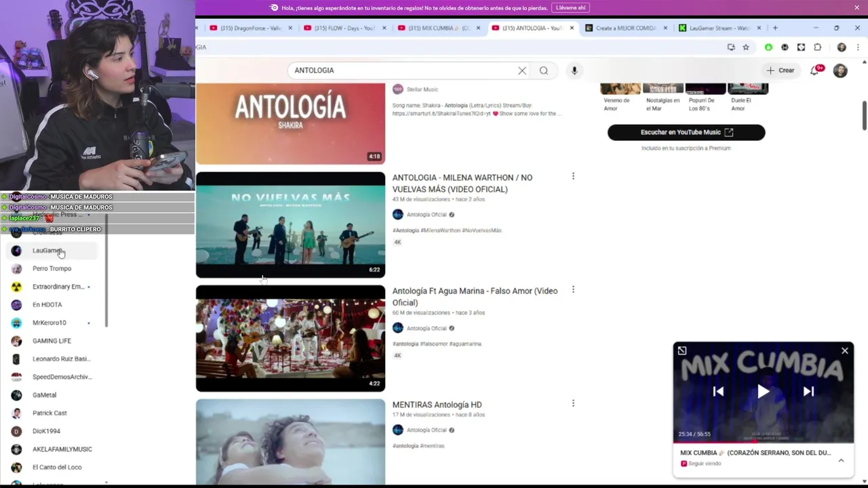Skip to previous track in miniplayer
Screen dimensions: 868x488
coord(718,391)
